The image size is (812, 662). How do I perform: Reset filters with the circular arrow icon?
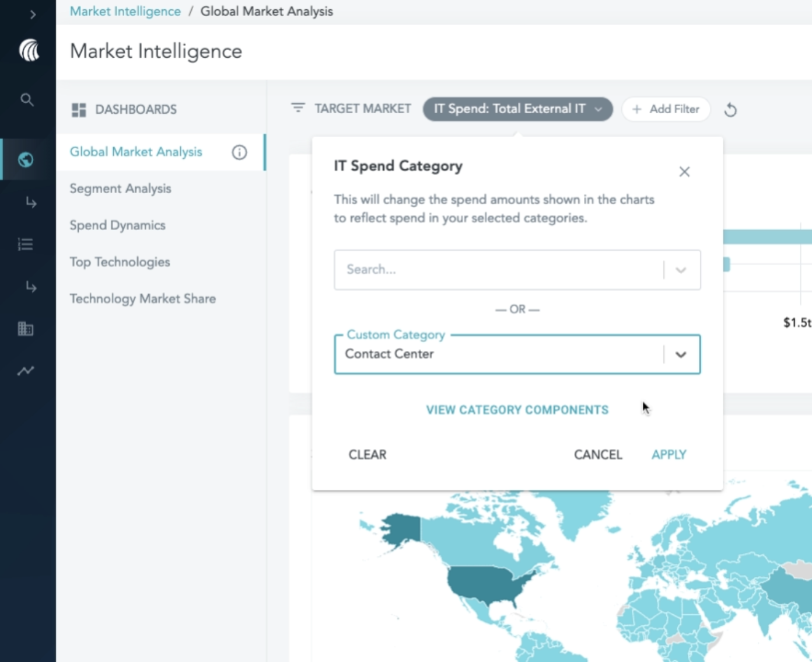coord(730,110)
